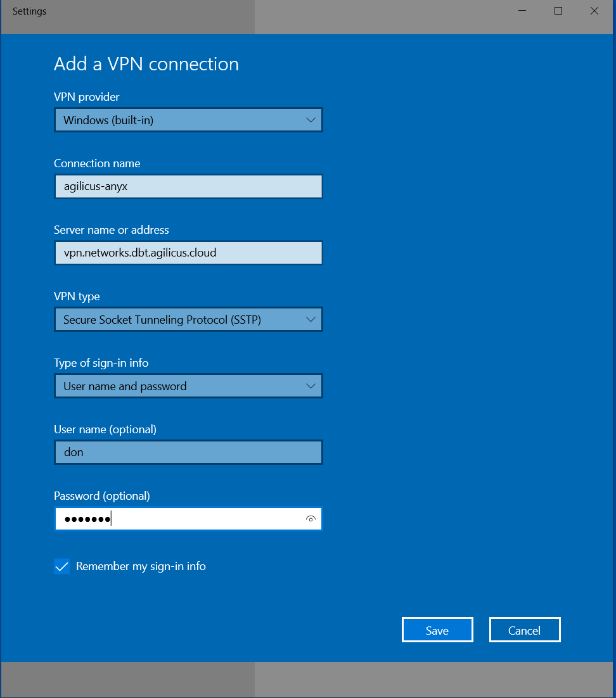Expand the VPN type dropdown

point(188,320)
